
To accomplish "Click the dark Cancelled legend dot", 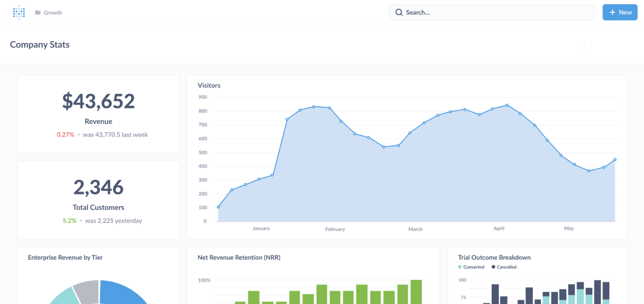I will (494, 267).
